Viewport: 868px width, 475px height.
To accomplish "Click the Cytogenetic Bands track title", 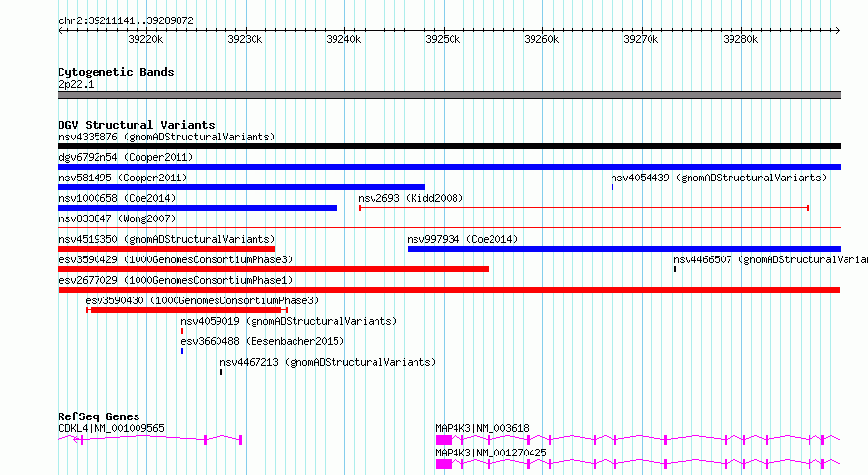I will click(x=116, y=72).
